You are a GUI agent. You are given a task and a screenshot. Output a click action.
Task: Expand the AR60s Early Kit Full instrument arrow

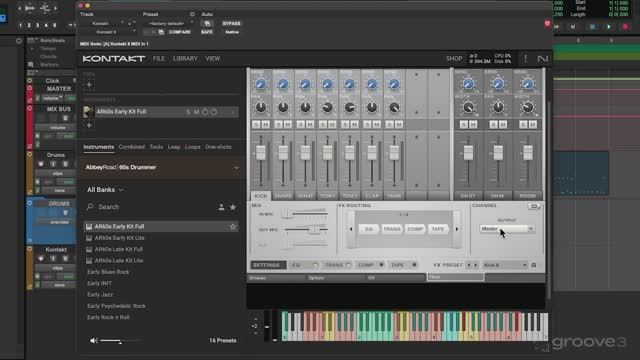233,112
